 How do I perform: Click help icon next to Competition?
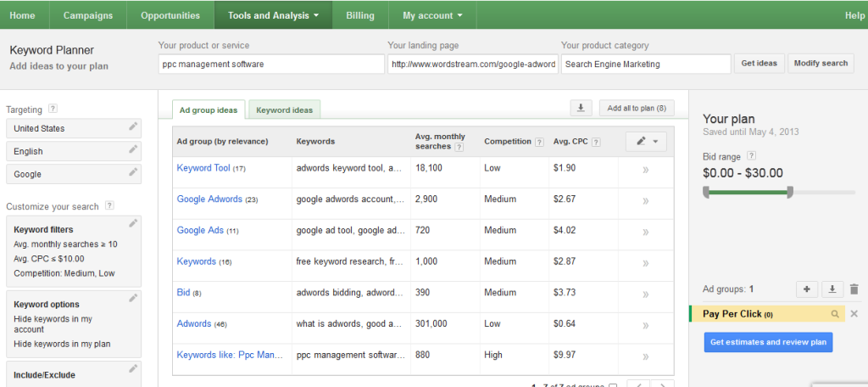click(539, 142)
